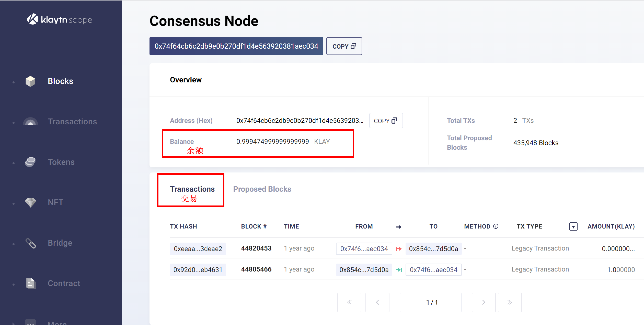Open block number 44805466
Viewport: 644px width, 325px height.
[x=256, y=269]
